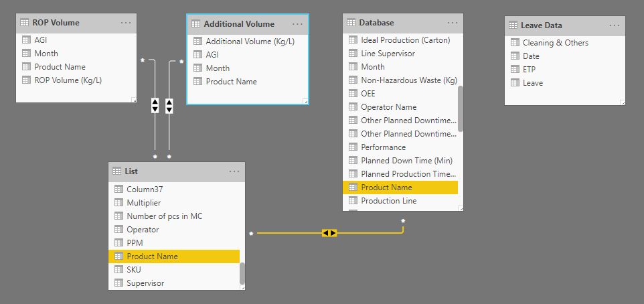Viewport: 644px width, 304px height.
Task: Click the Additional Volume table header icon
Action: (x=196, y=24)
